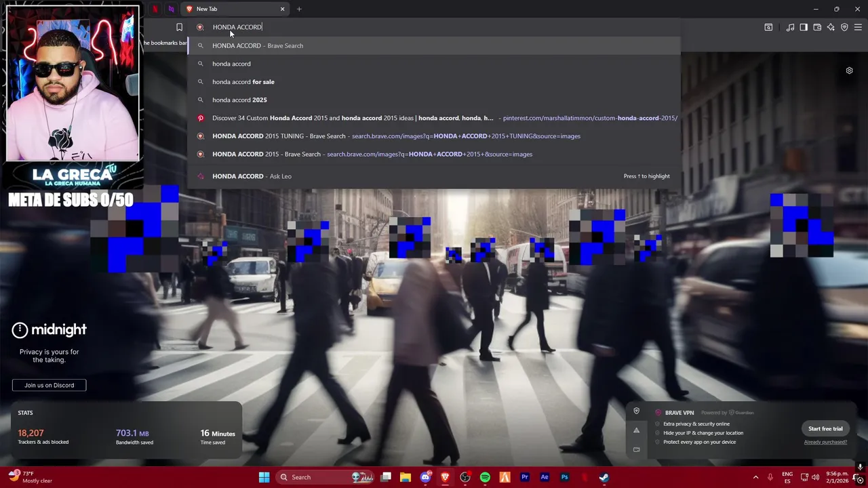The image size is (868, 488).
Task: Click 'Extra privacy & security online' text
Action: pos(696,424)
